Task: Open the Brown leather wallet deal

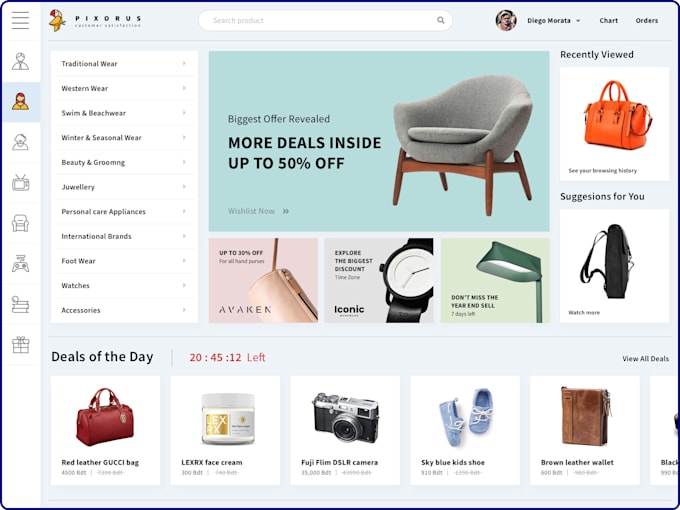Action: [585, 430]
